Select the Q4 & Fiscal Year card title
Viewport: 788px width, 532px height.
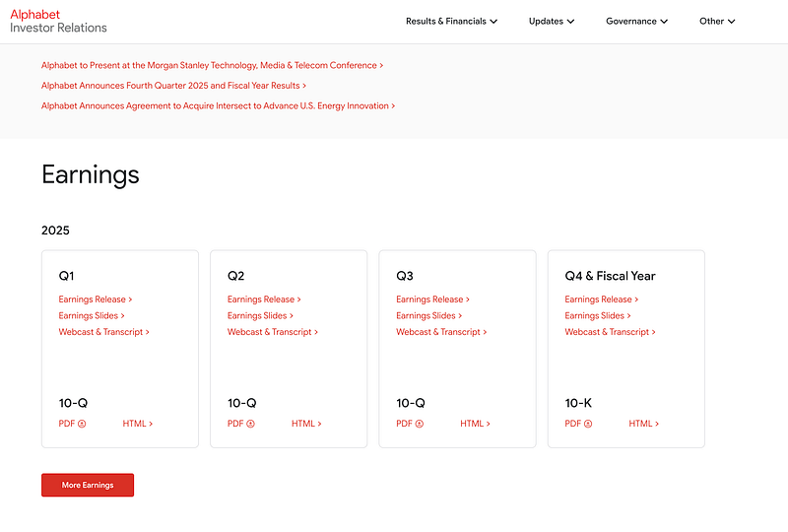[x=610, y=276]
